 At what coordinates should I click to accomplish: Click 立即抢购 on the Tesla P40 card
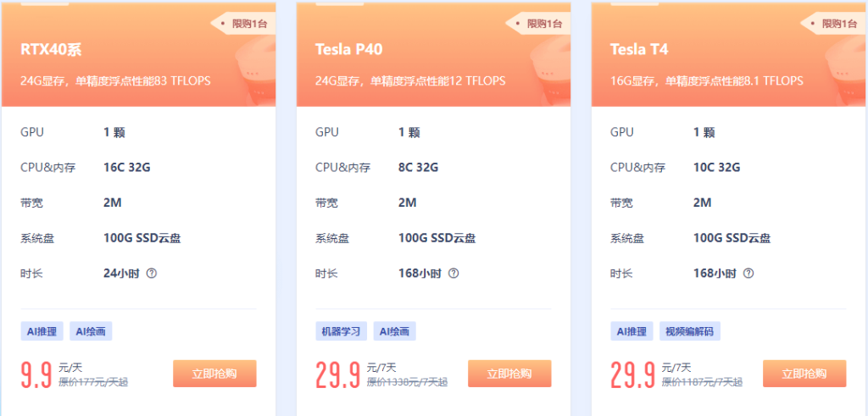pos(509,374)
